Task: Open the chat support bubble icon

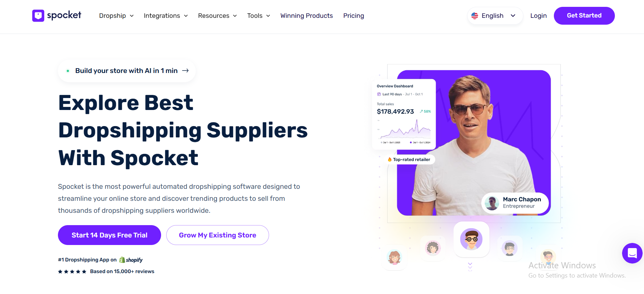Action: [632, 253]
